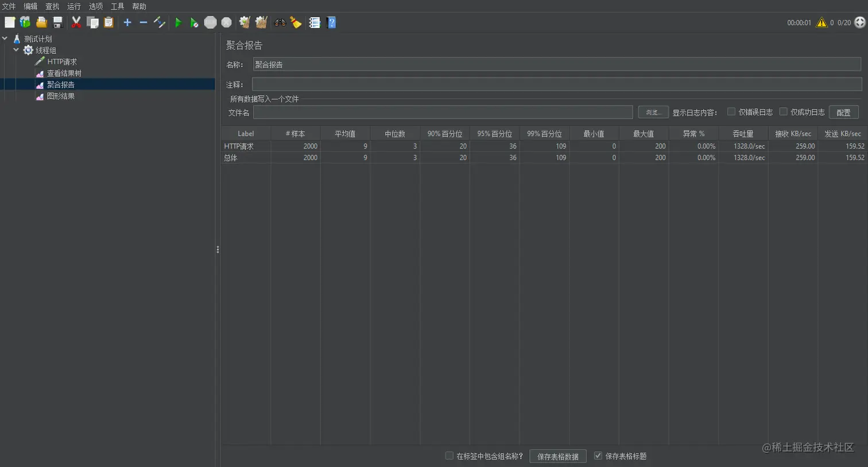Viewport: 868px width, 467px height.
Task: Toggle element enabled state toolbar icon
Action: (x=160, y=22)
